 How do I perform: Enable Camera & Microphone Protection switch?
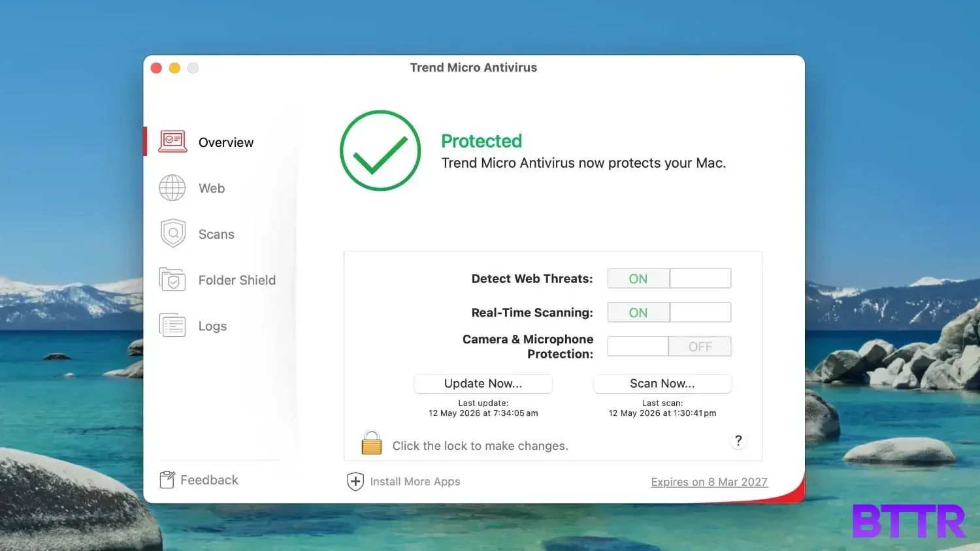tap(669, 347)
